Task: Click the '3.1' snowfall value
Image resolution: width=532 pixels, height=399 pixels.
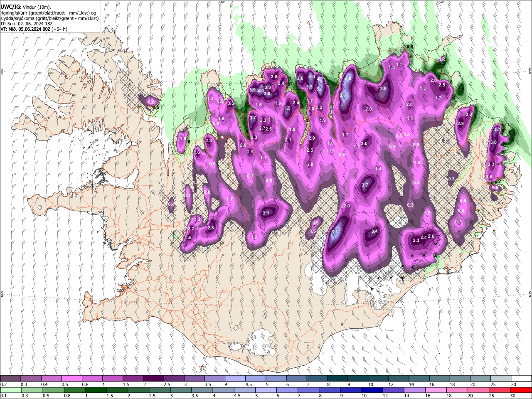Action: point(266,213)
